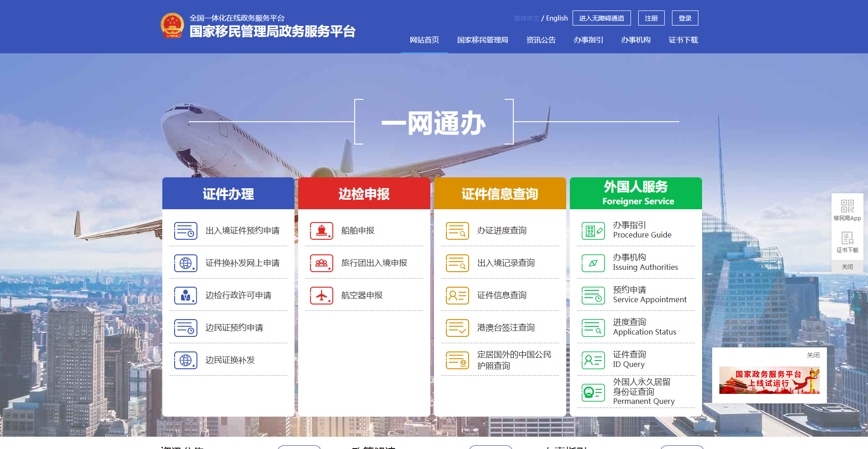Open the 国家移民管理局 menu item
This screenshot has width=868, height=449.
pos(483,40)
